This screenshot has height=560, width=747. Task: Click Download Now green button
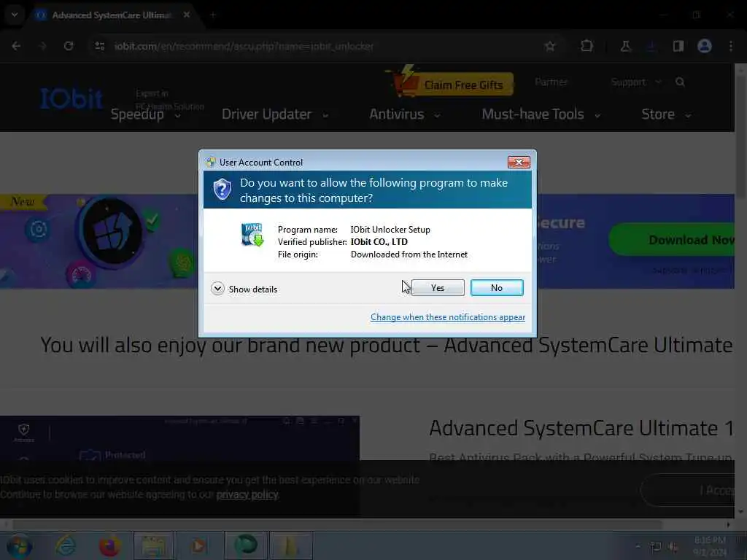pos(673,239)
